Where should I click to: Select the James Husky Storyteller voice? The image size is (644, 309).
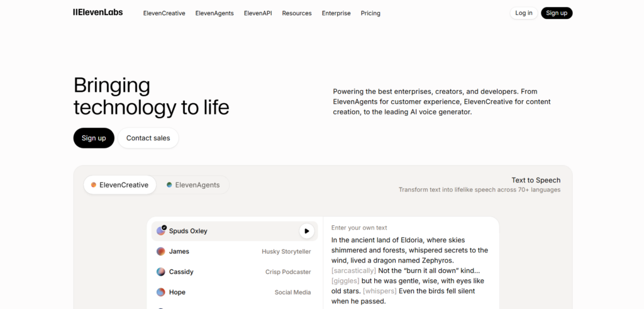pyautogui.click(x=234, y=252)
